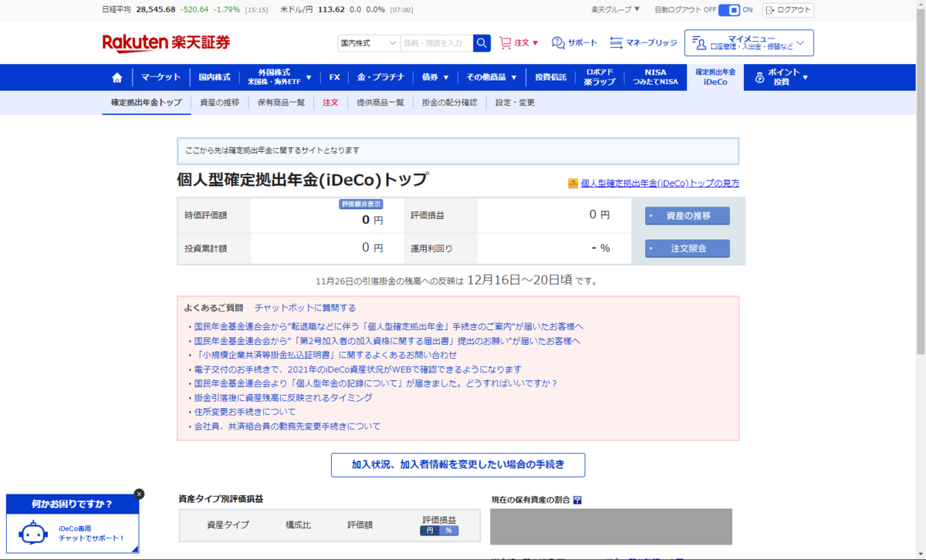Switch to red 注文 sub tab
This screenshot has height=560, width=926.
click(330, 103)
